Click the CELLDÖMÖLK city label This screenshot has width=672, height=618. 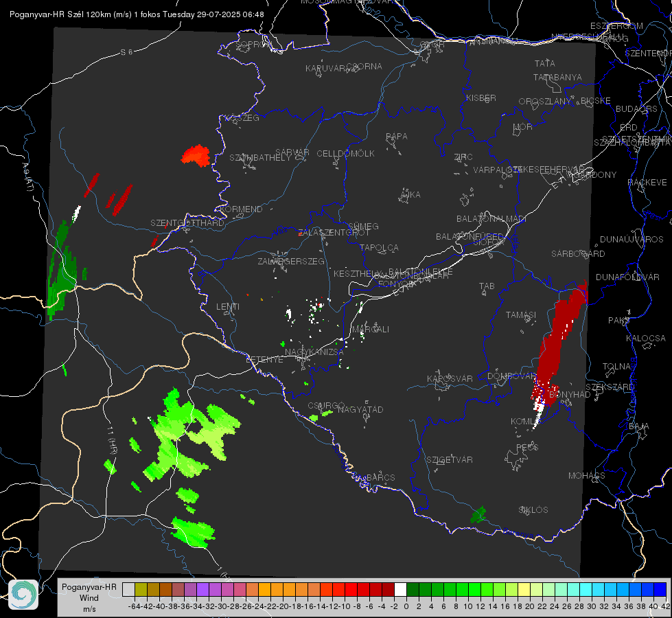click(x=346, y=154)
